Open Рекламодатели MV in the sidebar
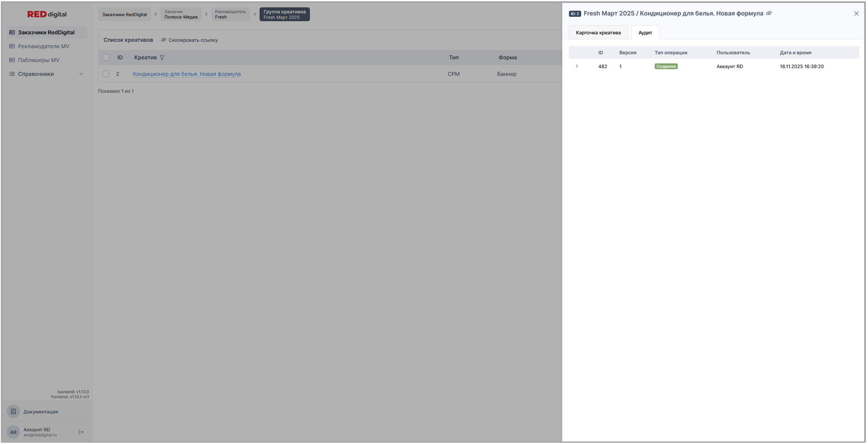868x444 pixels. (x=44, y=46)
